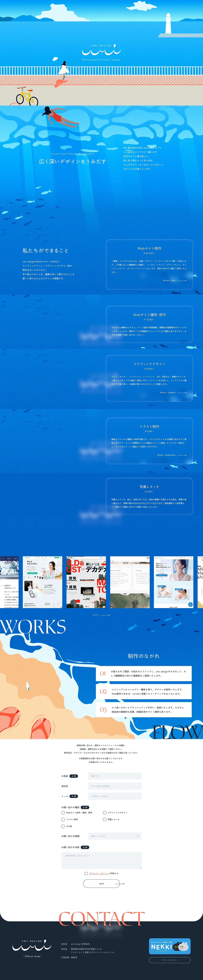Open the NEKKI cat banner
The width and height of the screenshot is (203, 980).
tap(170, 946)
